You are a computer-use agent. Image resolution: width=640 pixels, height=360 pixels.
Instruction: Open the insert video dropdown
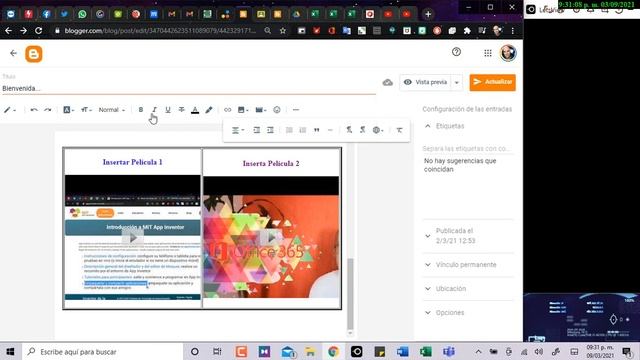[x=261, y=110]
